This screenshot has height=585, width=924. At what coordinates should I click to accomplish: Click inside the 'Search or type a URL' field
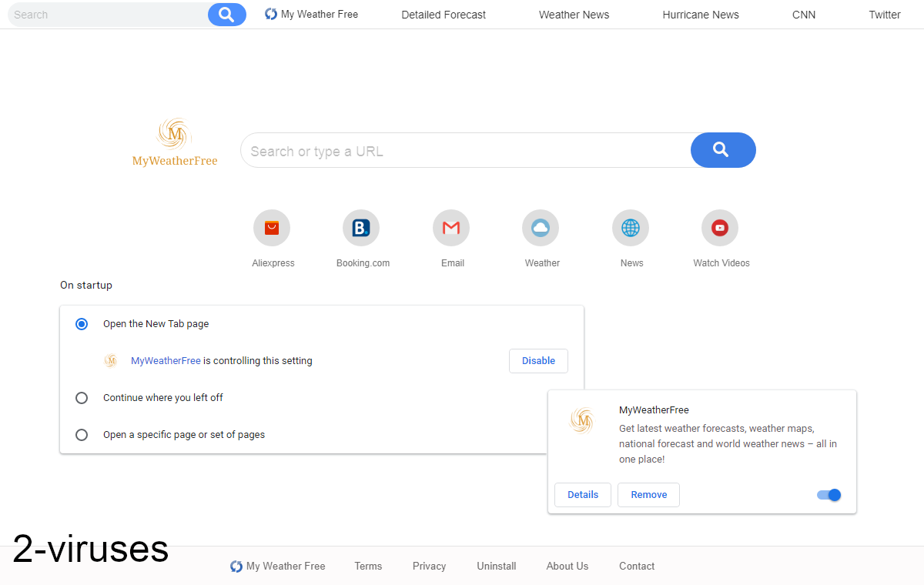462,150
